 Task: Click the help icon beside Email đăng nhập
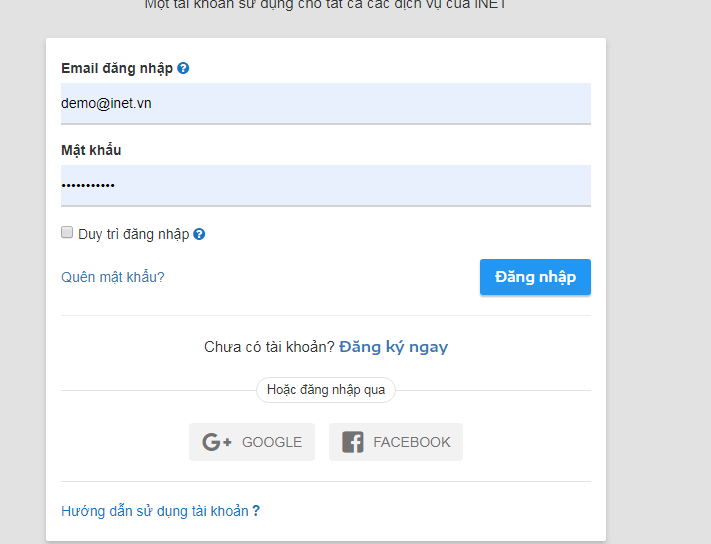[183, 68]
